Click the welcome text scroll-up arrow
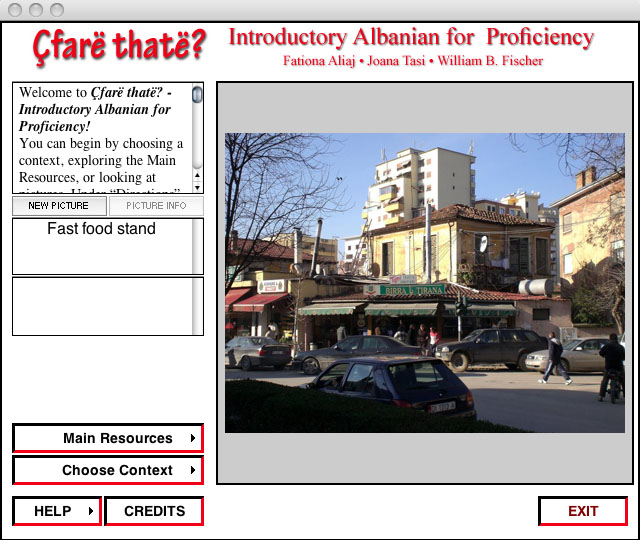This screenshot has width=640, height=540. pyautogui.click(x=197, y=171)
